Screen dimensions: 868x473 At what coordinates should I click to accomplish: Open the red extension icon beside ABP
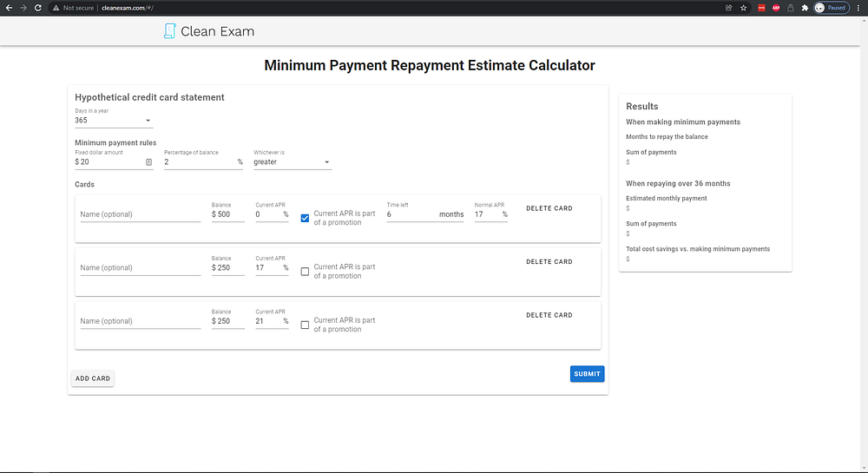click(x=761, y=8)
